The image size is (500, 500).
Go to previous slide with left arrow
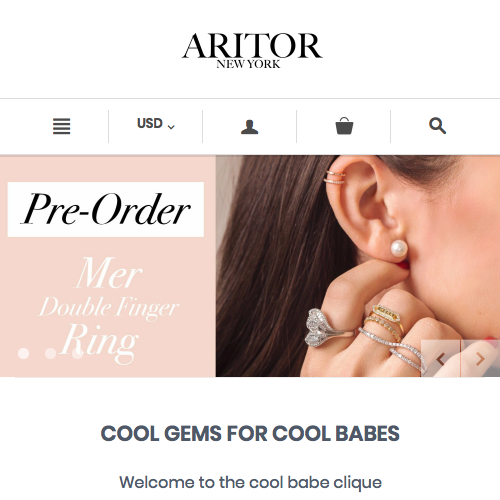[441, 359]
